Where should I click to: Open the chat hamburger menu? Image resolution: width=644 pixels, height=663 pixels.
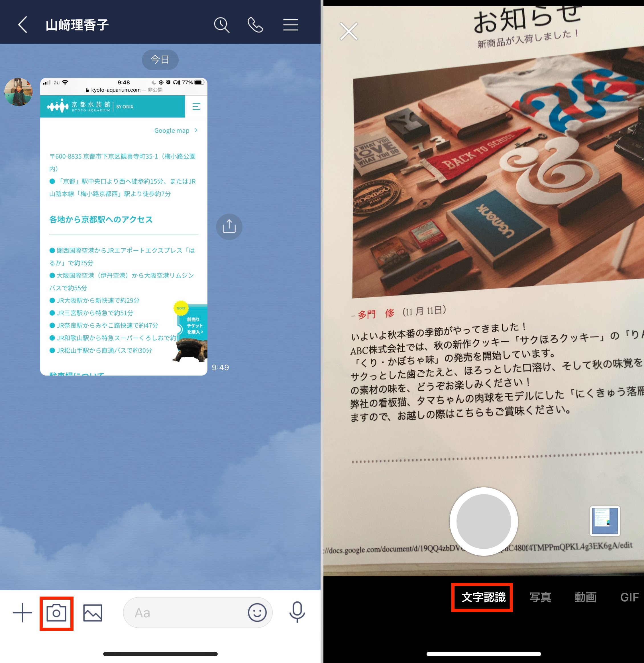tap(290, 25)
